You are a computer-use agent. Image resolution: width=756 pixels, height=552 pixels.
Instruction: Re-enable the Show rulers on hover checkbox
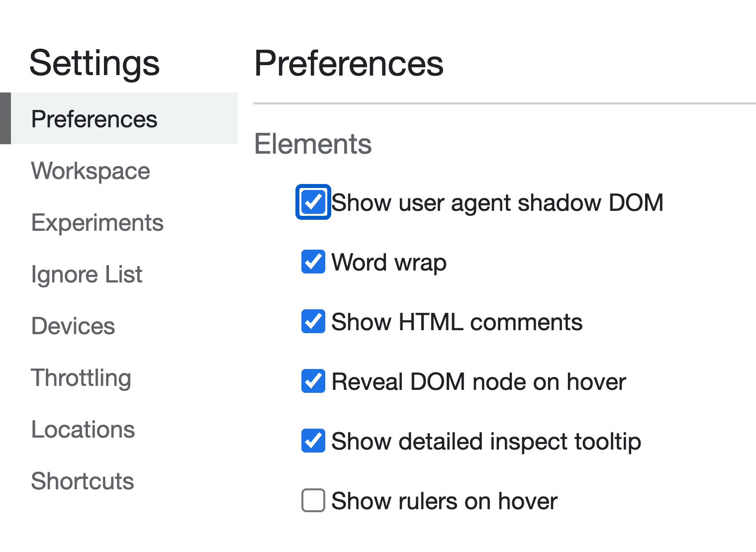click(x=313, y=501)
